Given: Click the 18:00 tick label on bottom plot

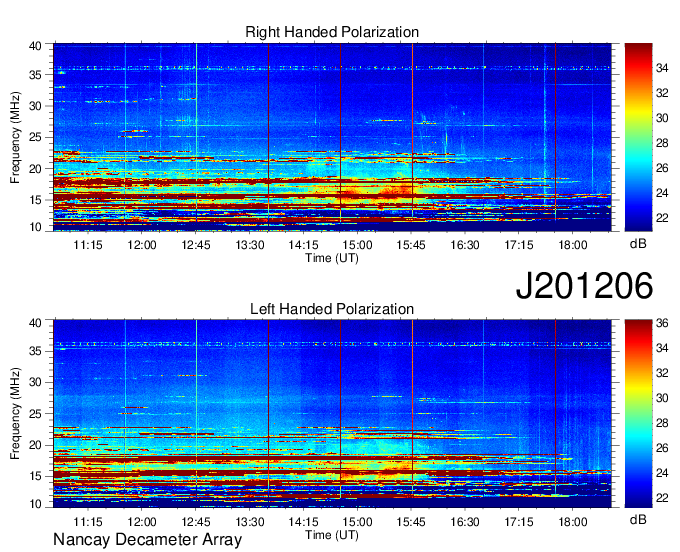Looking at the screenshot, I should [x=572, y=522].
